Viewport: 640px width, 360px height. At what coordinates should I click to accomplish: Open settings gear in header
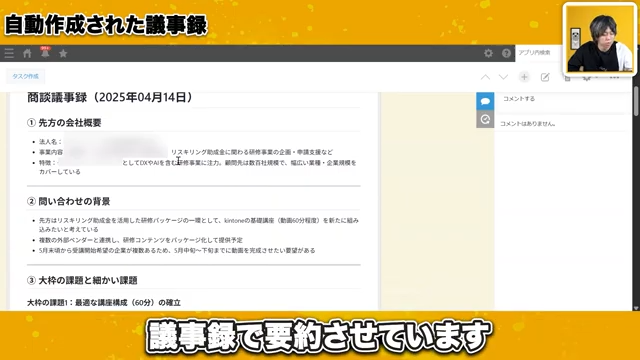click(x=488, y=53)
